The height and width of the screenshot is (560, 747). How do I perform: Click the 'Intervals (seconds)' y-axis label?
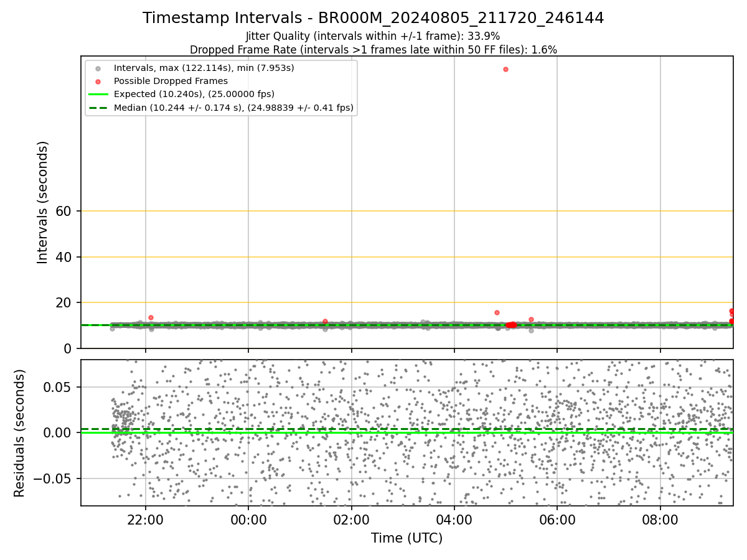[42, 202]
